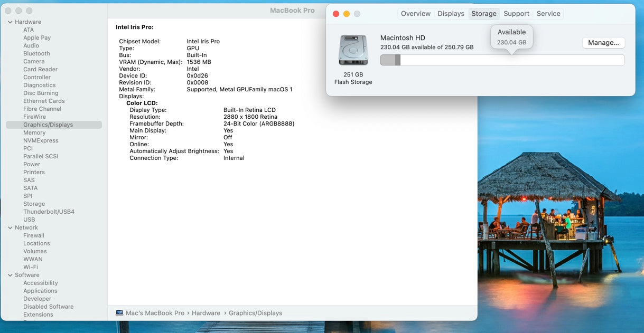This screenshot has height=333, width=644.
Task: Click the red close button of the Storage window
Action: (x=335, y=14)
